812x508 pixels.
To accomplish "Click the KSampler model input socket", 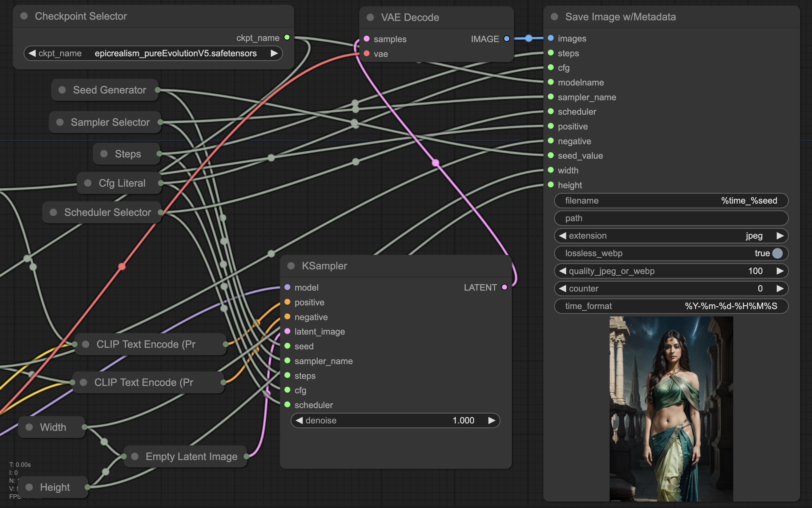I will coord(287,287).
